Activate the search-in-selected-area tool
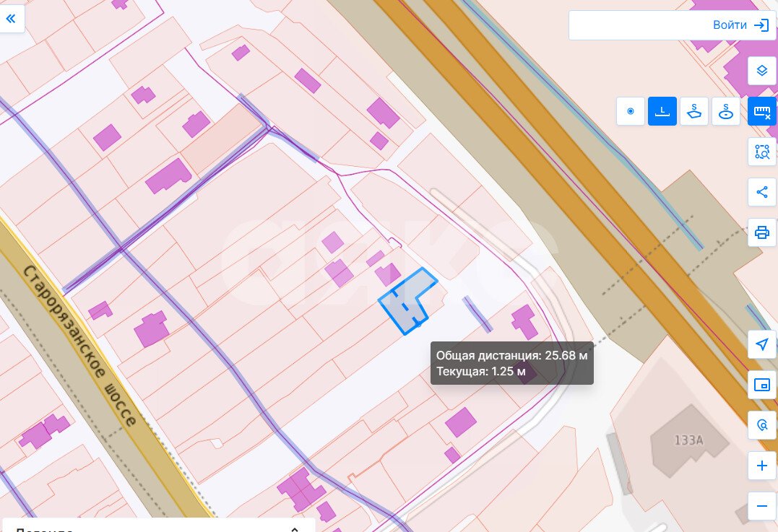This screenshot has width=778, height=532. click(x=762, y=151)
